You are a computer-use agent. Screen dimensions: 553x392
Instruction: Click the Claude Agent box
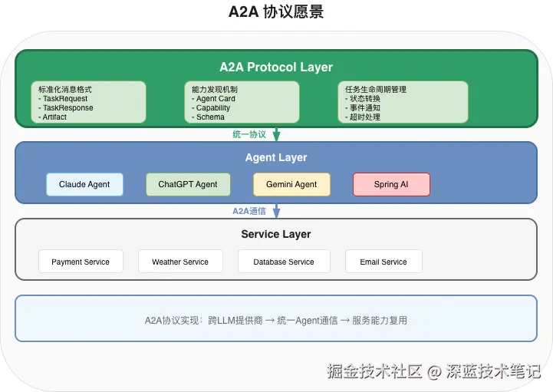[84, 184]
